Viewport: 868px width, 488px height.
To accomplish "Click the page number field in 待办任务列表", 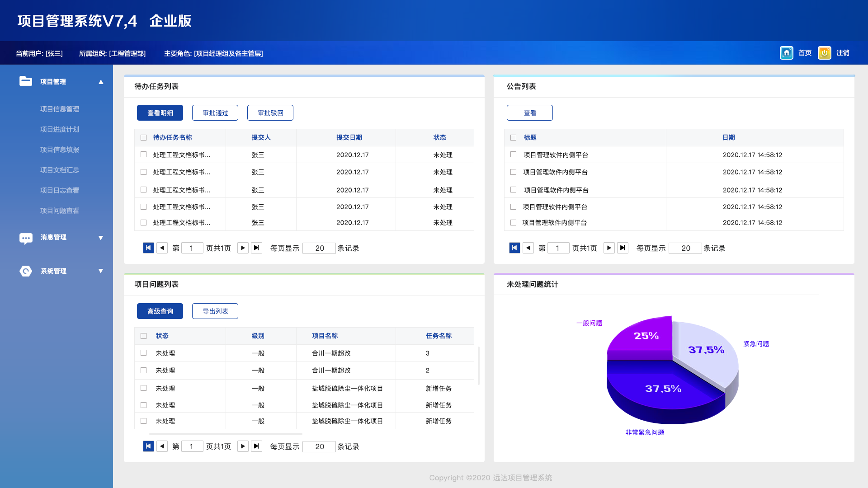I will click(x=192, y=248).
